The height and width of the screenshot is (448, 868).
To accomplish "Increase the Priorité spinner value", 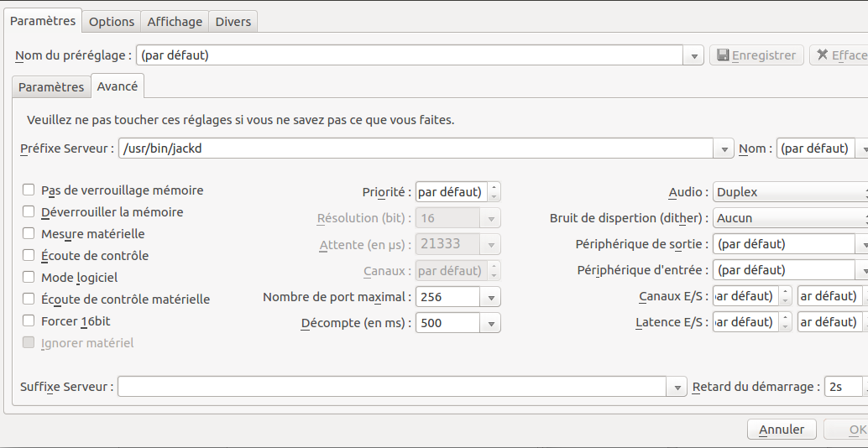I will pos(494,187).
